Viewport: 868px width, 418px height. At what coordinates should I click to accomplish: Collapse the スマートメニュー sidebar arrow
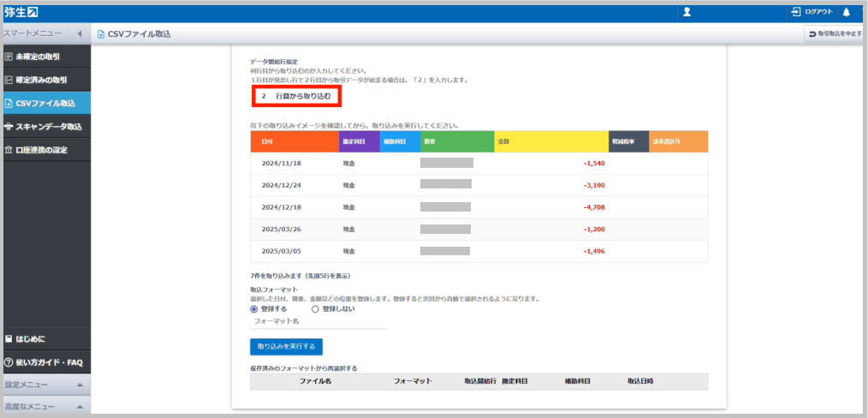[79, 33]
